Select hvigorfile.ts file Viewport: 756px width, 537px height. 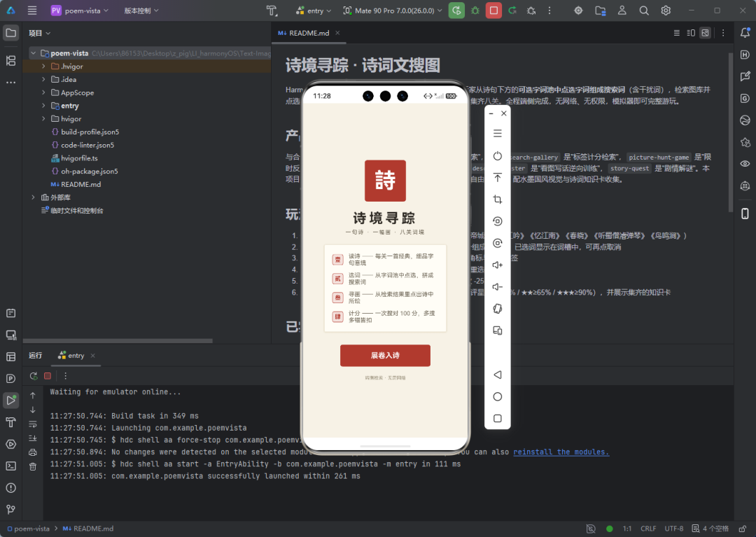[74, 158]
